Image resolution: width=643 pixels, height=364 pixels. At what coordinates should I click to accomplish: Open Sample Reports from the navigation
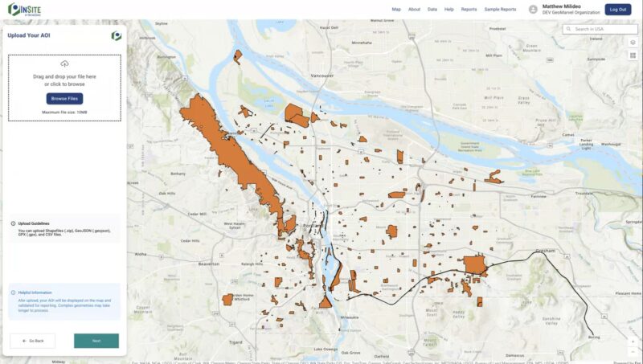click(x=500, y=10)
